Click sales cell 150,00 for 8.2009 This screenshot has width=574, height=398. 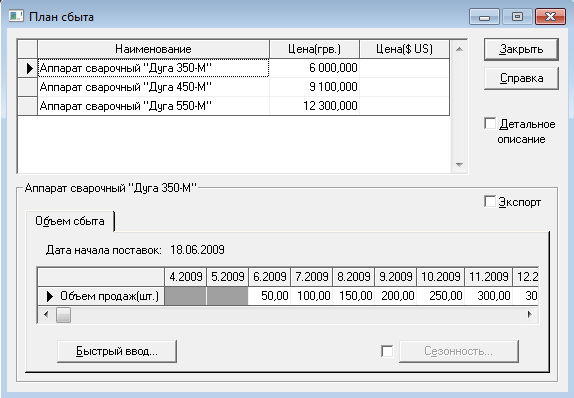tap(354, 296)
